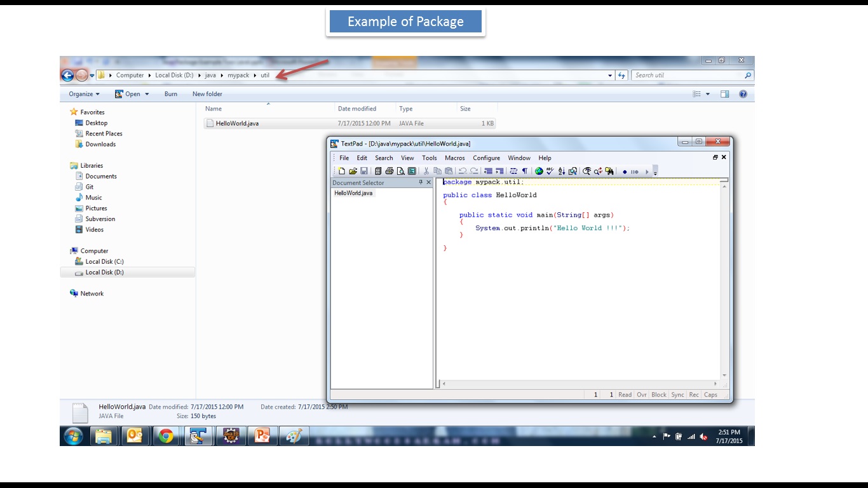The image size is (868, 488).
Task: Select Subversion library in navigation pane
Action: tap(100, 219)
